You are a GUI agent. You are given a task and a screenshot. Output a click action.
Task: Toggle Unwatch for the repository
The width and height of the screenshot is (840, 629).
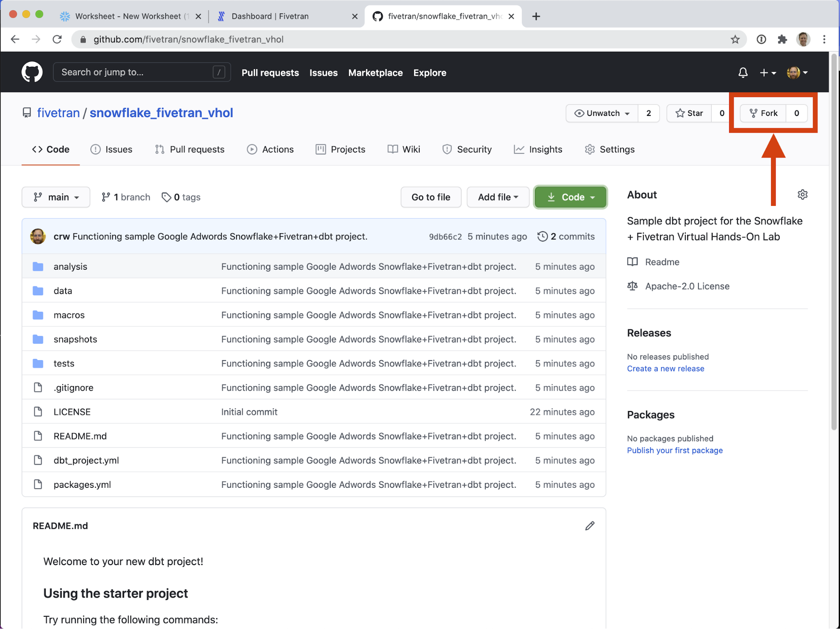coord(602,113)
